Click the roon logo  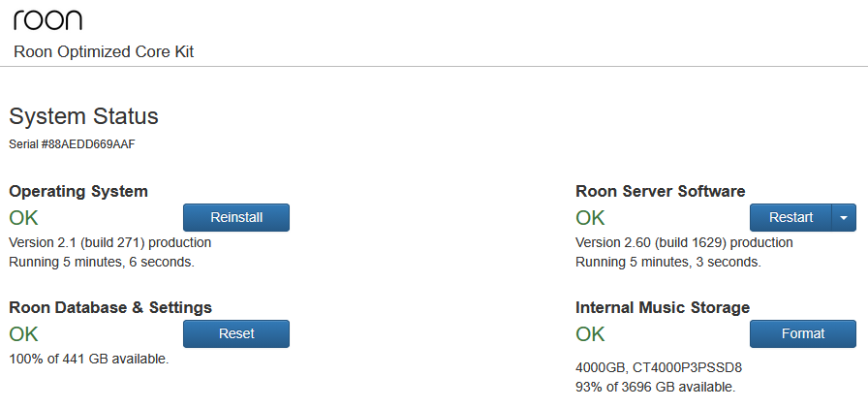tap(47, 20)
